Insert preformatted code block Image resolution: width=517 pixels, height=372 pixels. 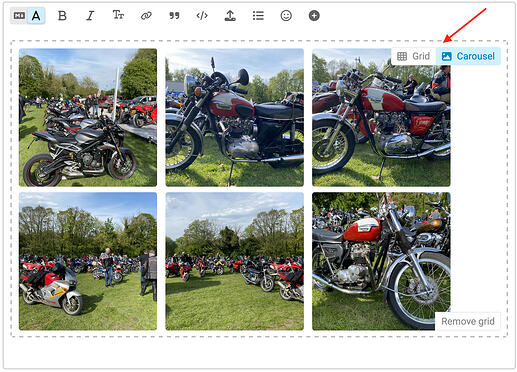point(202,16)
